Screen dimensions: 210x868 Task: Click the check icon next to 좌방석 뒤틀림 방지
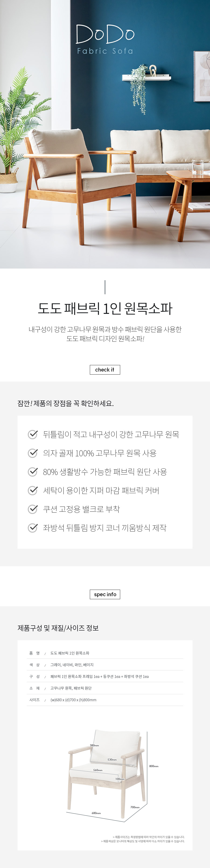[33, 528]
